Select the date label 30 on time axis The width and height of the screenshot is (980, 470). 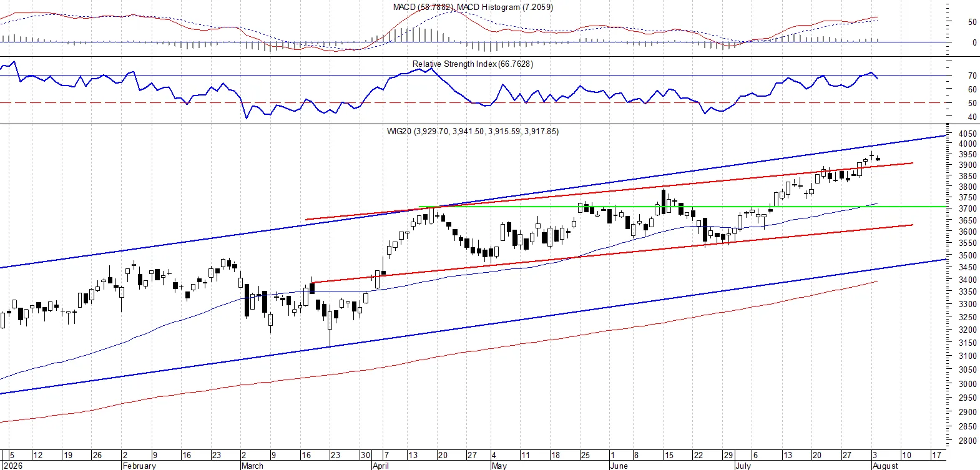pos(366,455)
